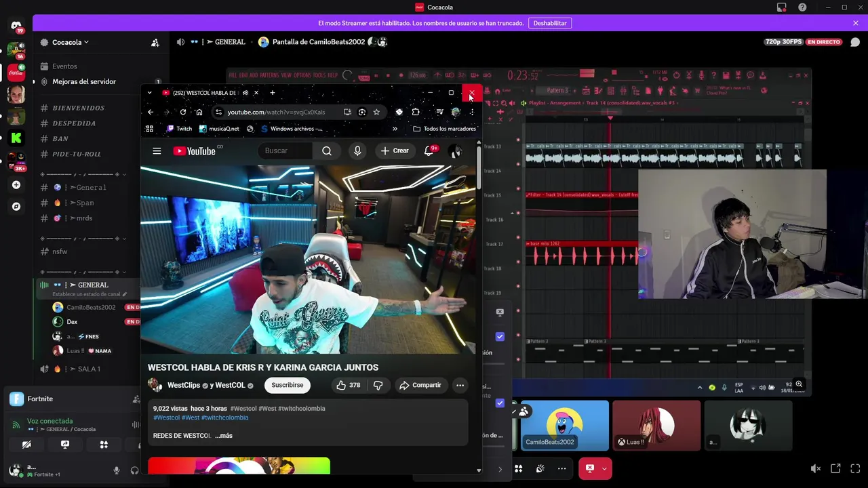Screen dimensions: 868x488
Task: Toggle the checkbox beside the pattern row
Action: tap(500, 336)
